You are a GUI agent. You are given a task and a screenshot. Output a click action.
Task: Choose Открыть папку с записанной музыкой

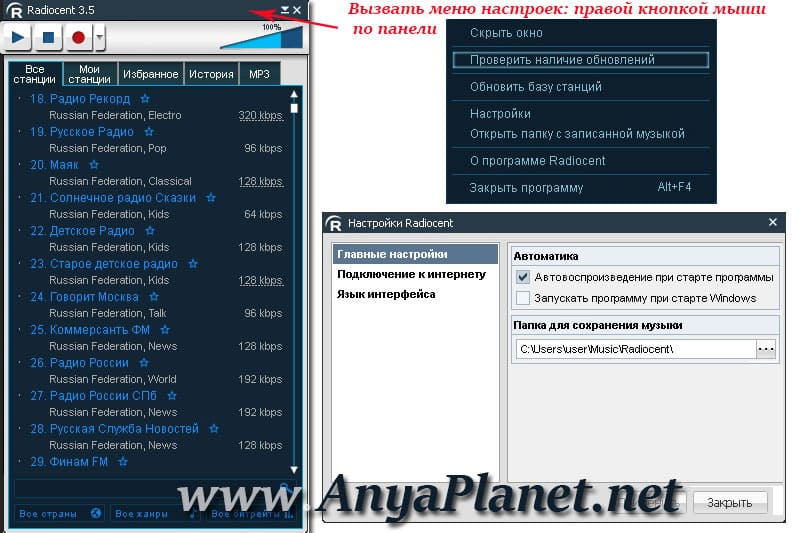[581, 134]
